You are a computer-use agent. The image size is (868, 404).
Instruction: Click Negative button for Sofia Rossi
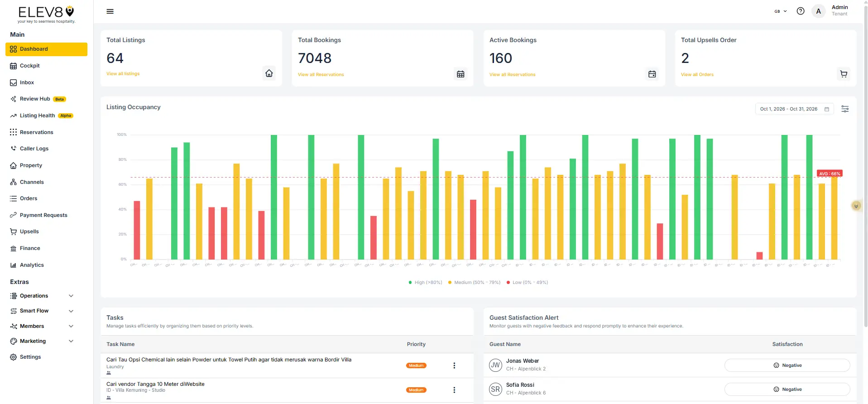click(787, 390)
